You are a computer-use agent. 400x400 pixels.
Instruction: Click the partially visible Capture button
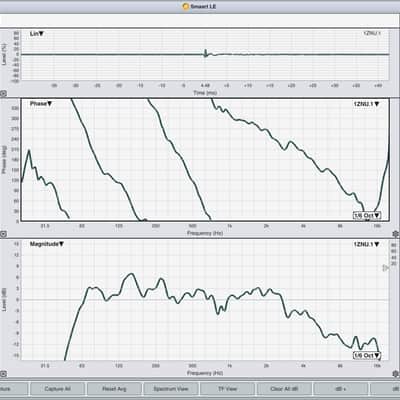[13, 389]
